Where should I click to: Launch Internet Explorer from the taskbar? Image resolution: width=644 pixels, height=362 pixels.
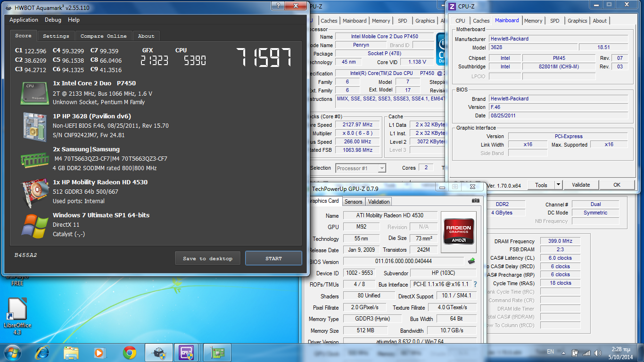click(43, 352)
